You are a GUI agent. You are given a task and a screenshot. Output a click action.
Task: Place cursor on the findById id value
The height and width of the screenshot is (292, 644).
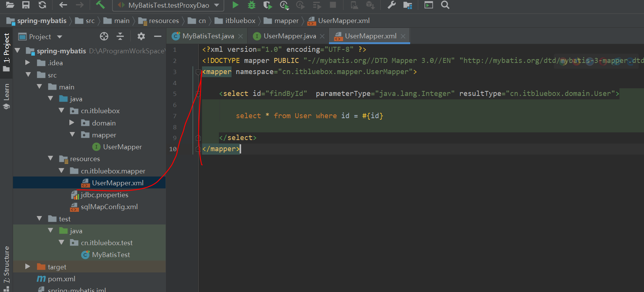pos(288,94)
